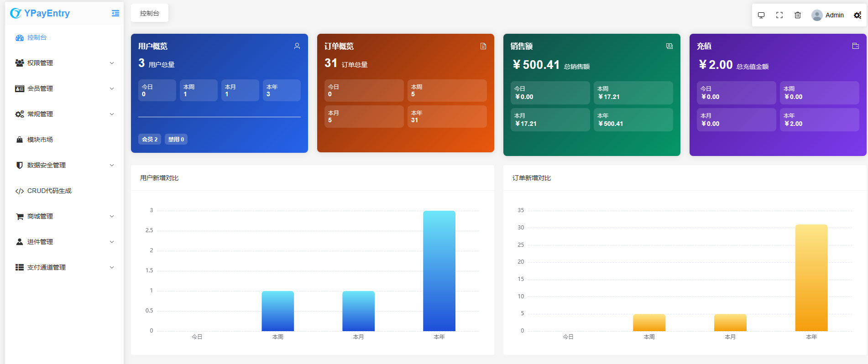
Task: Select the 控制台 tab at top
Action: [150, 13]
